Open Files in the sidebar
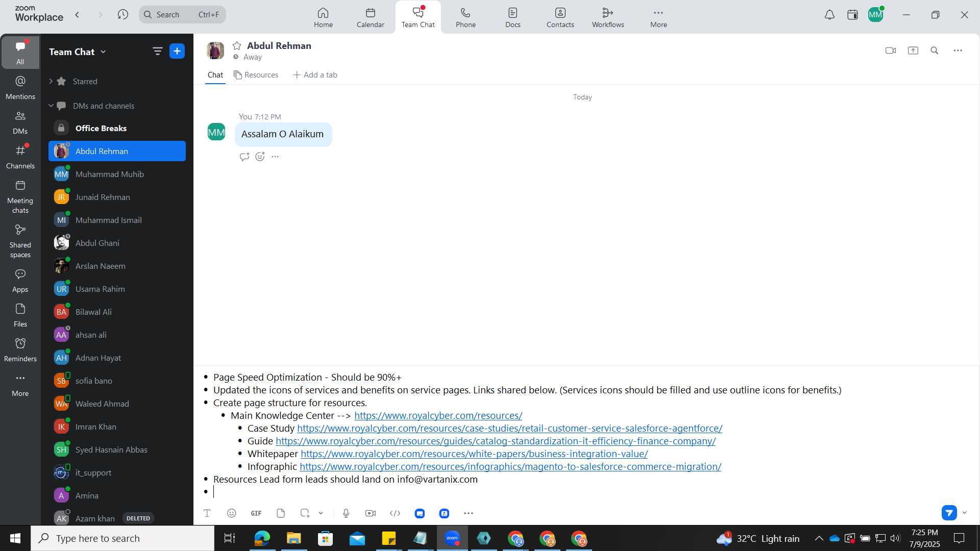980x551 pixels. click(20, 315)
